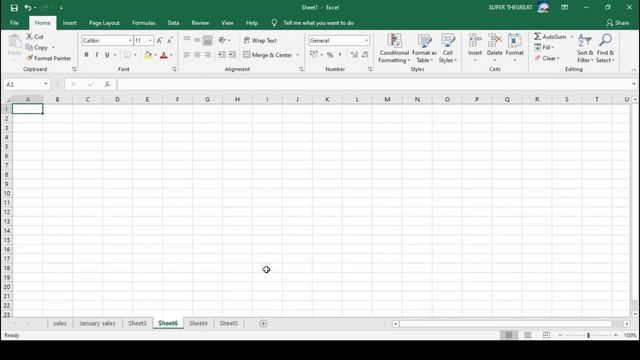This screenshot has width=640, height=360.
Task: Activate Format Painter
Action: [x=49, y=58]
